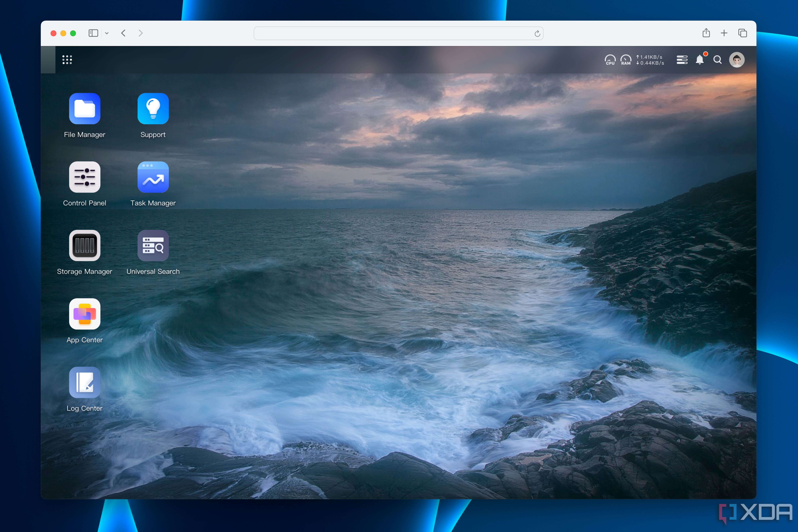Toggle the Safari sidebar button
Viewport: 798px width, 532px height.
pyautogui.click(x=93, y=33)
